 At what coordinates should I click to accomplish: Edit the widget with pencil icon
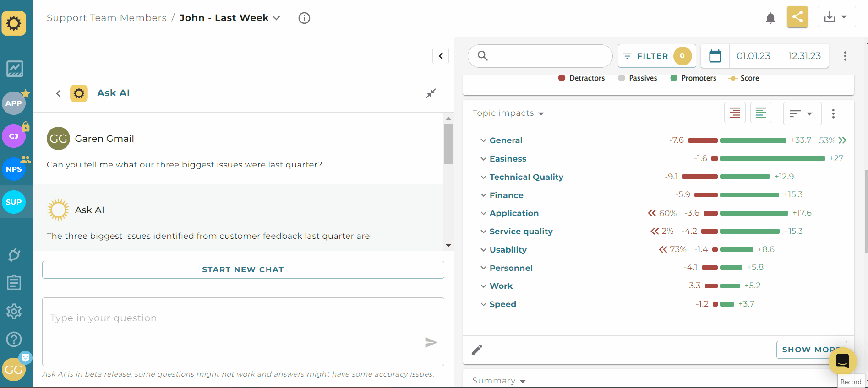(477, 350)
